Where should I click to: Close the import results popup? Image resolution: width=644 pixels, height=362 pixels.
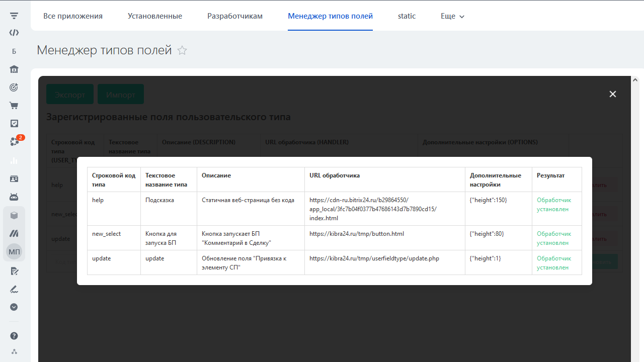click(613, 94)
